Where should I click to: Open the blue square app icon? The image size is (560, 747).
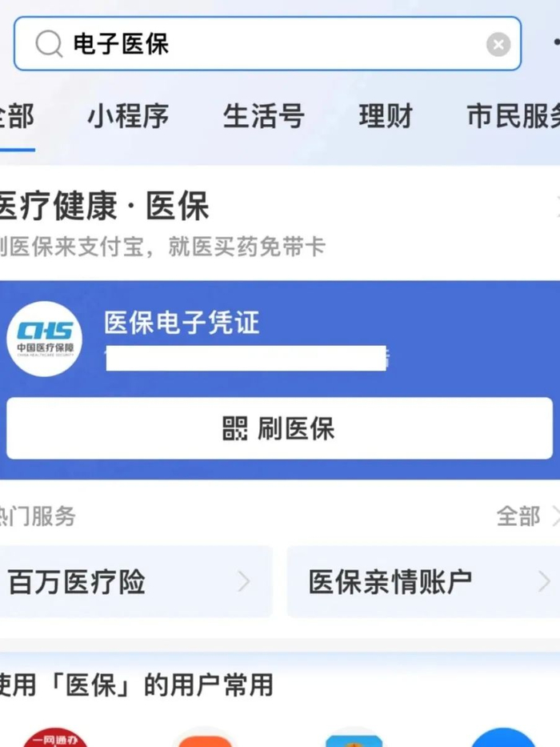coord(354,737)
